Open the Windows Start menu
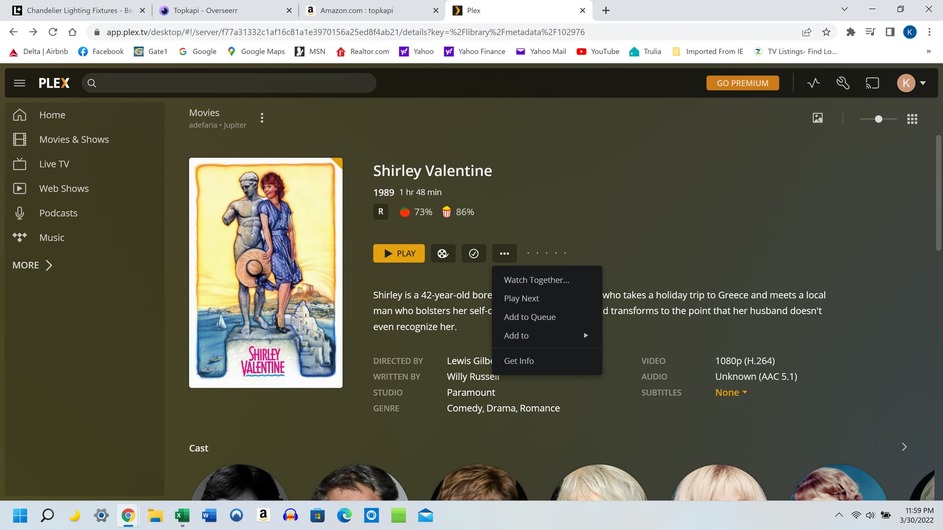The width and height of the screenshot is (943, 530). pos(20,516)
